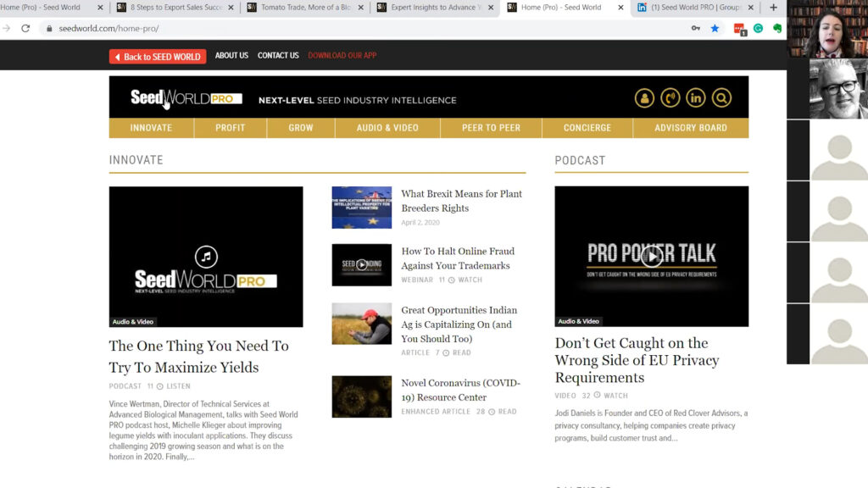This screenshot has width=868, height=488.
Task: Open the search magnifier icon in header
Action: tap(721, 98)
